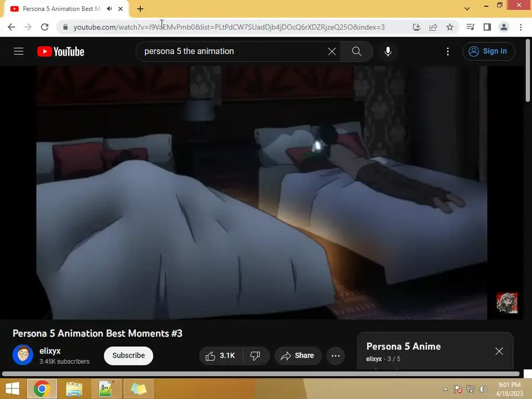Like the video with 3.1K likes
Viewport: 532px width, 399px height.
(220, 355)
